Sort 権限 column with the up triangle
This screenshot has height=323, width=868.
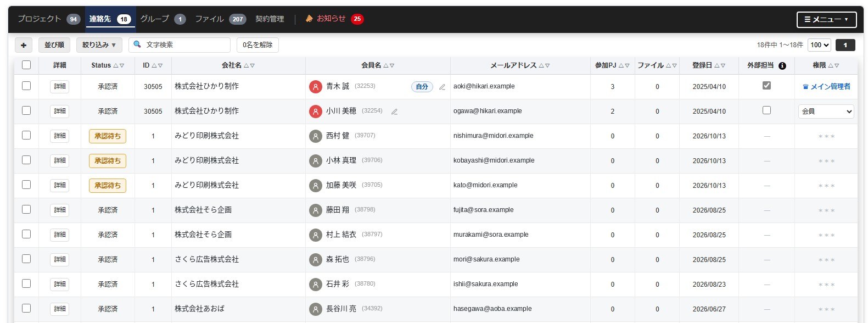[830, 65]
